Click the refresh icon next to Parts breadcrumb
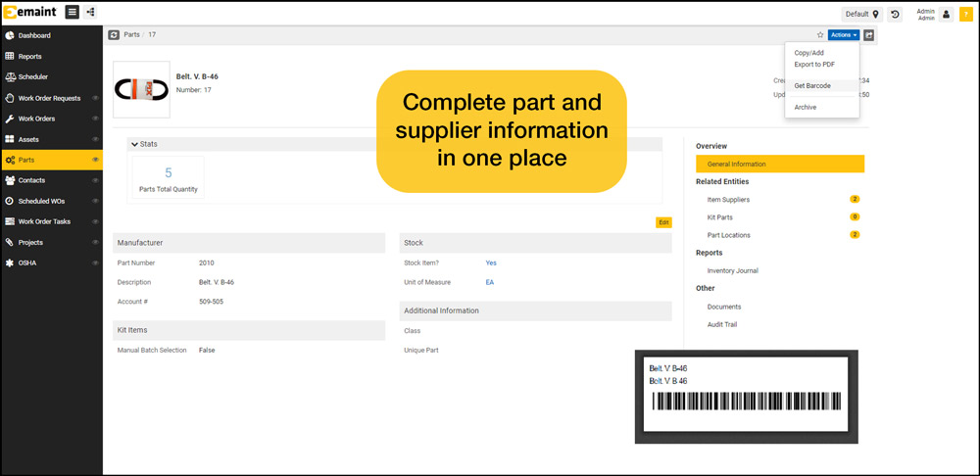The image size is (980, 476). pos(114,34)
